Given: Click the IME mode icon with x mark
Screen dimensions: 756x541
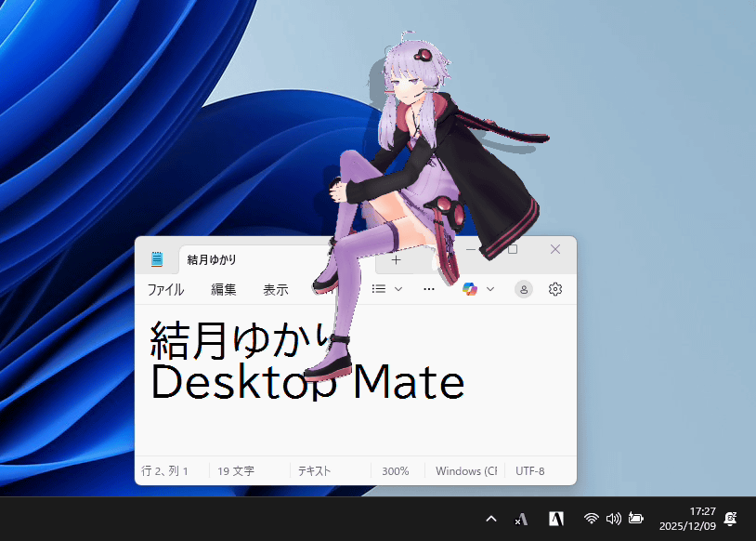Looking at the screenshot, I should pyautogui.click(x=522, y=520).
